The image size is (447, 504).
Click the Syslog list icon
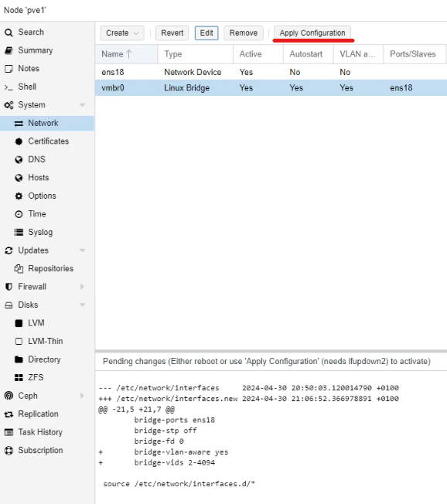19,233
